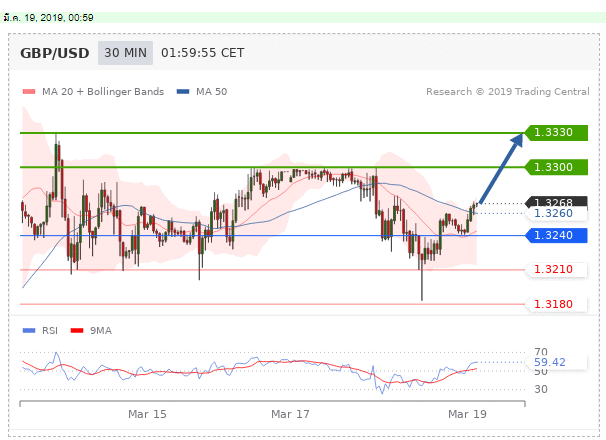This screenshot has width=606, height=440.
Task: Click the blue RSI legend swatch
Action: [29, 331]
